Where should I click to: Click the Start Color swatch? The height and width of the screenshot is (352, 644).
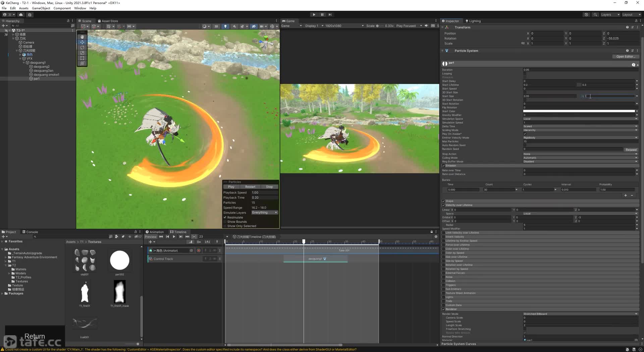click(579, 111)
